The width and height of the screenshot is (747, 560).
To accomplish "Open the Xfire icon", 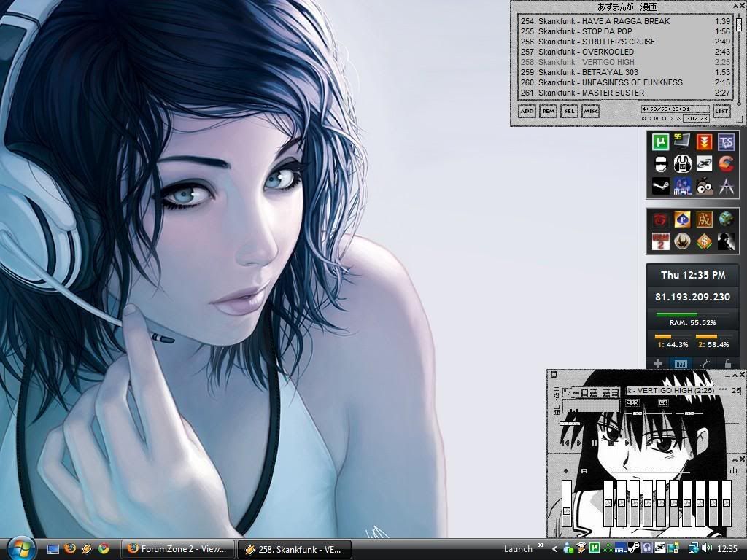I will tap(704, 164).
